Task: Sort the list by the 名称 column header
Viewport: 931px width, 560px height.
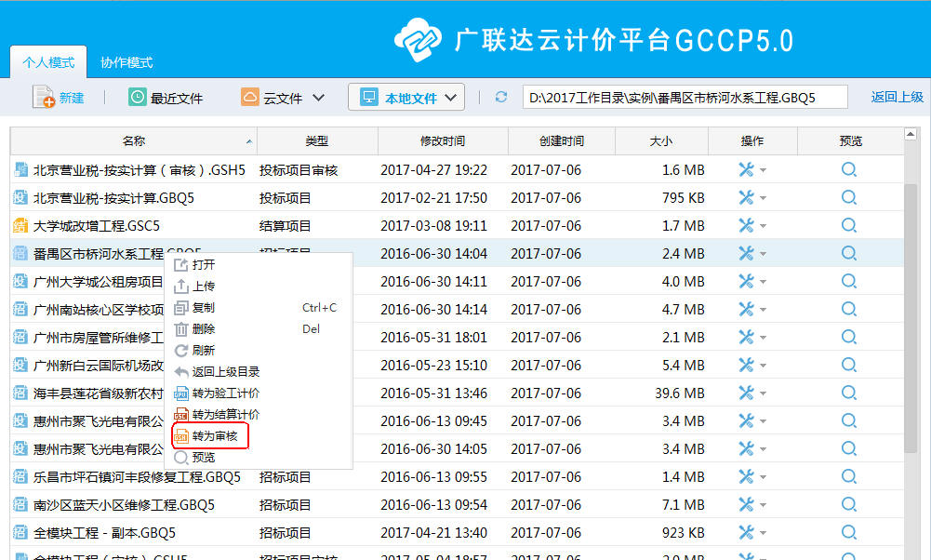Action: [x=133, y=141]
